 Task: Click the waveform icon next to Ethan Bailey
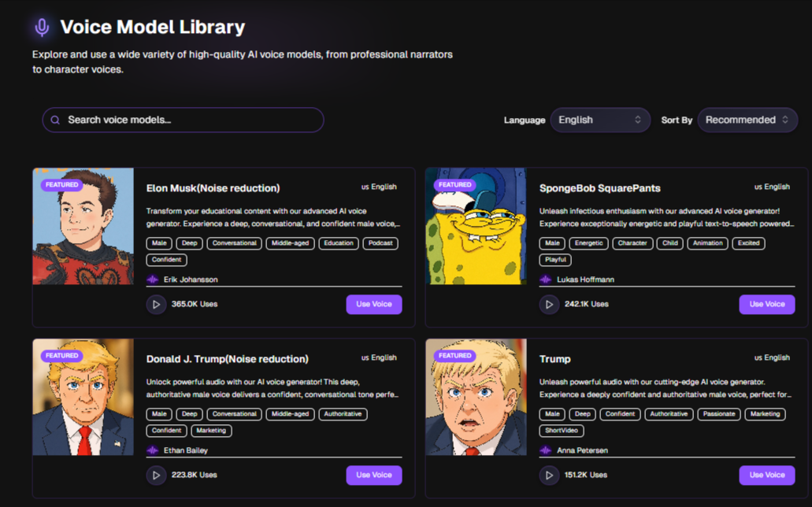(x=152, y=450)
